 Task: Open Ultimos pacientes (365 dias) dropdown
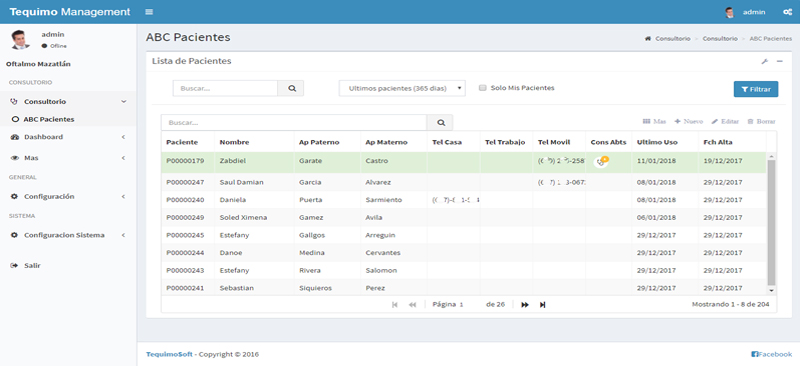pyautogui.click(x=402, y=88)
